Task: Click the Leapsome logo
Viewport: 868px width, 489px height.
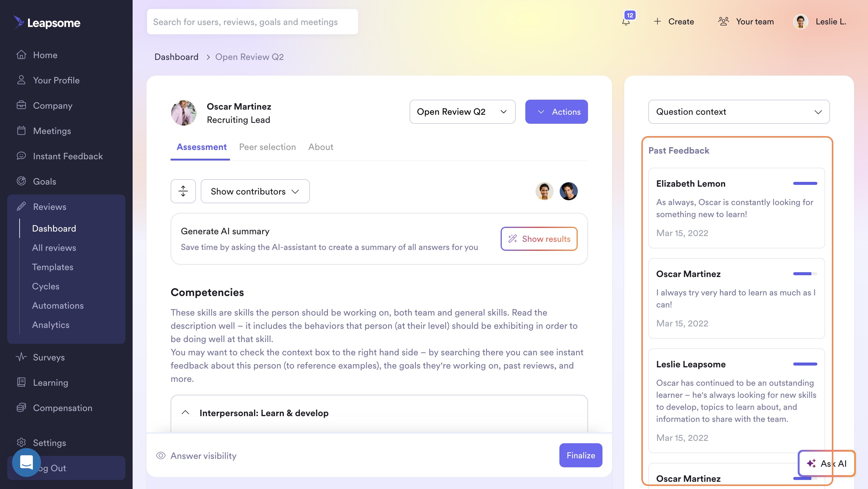Action: pyautogui.click(x=47, y=22)
